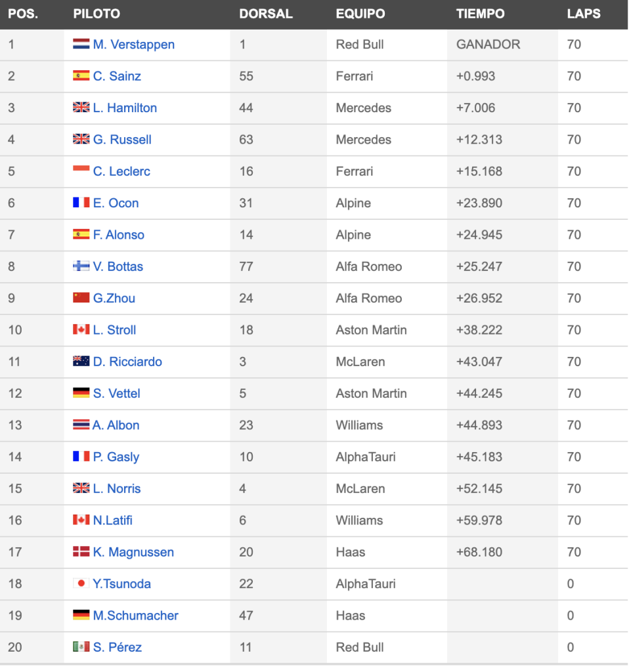
Task: Follow the F. Alonso link
Action: click(119, 235)
